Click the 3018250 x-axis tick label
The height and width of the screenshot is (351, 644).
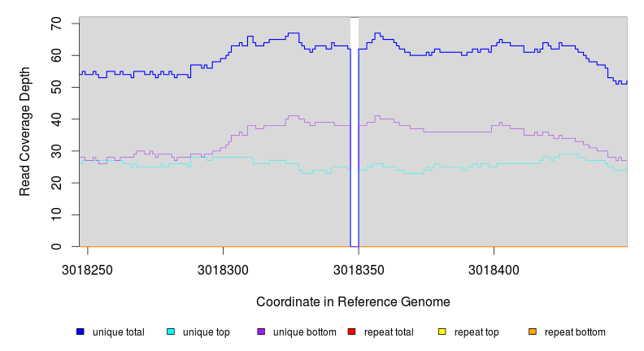[x=88, y=267]
